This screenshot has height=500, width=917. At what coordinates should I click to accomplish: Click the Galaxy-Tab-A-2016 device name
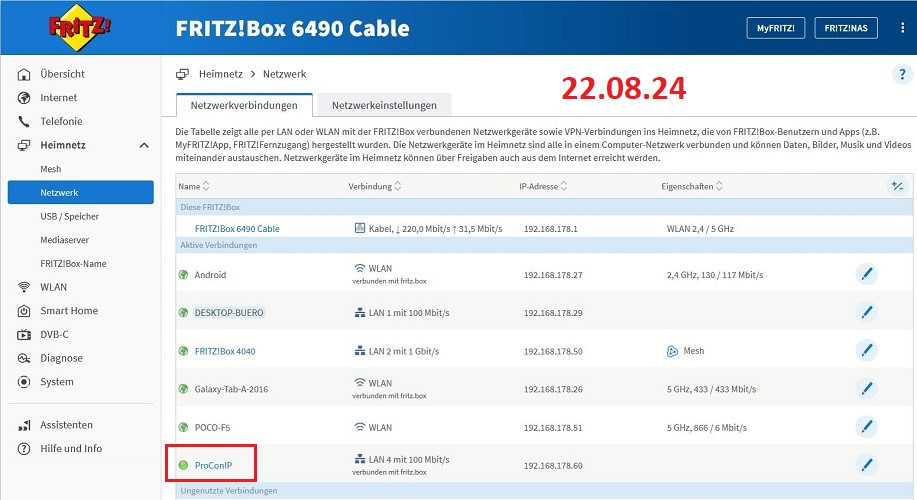[x=231, y=389]
